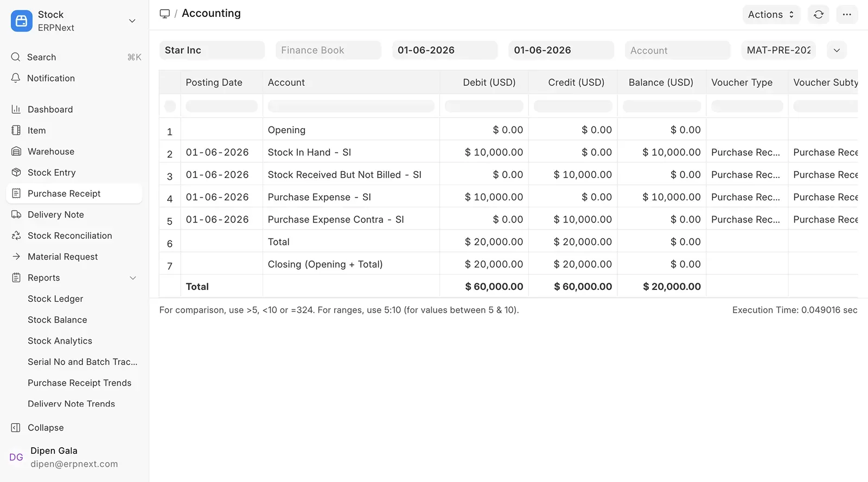Collapse the Reports section
868x482 pixels.
[132, 278]
